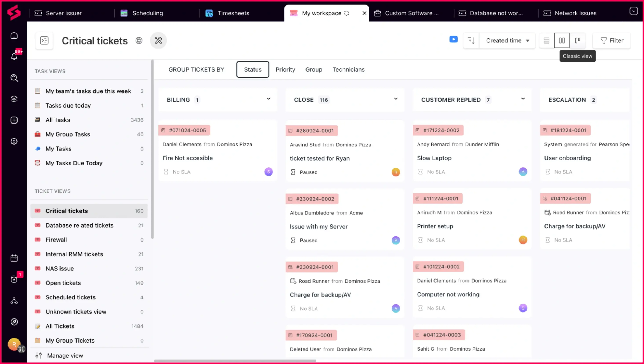Open the settings gear in the sidebar
This screenshot has width=644, height=364.
(14, 141)
